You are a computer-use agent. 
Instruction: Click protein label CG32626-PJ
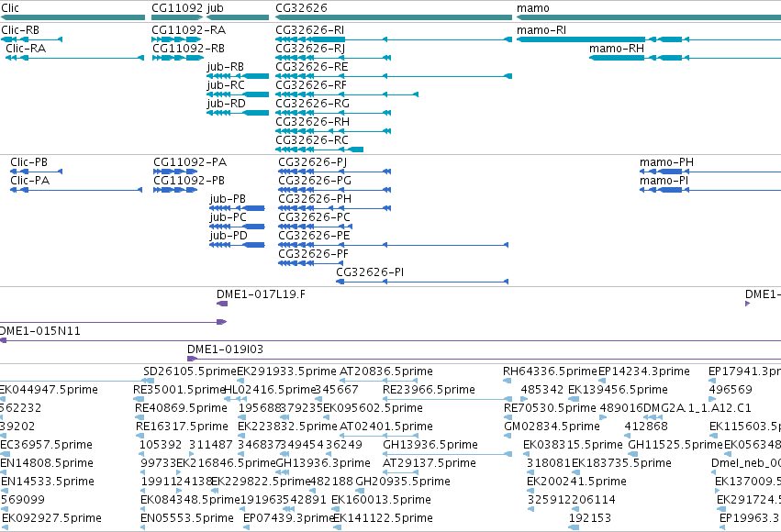point(313,162)
